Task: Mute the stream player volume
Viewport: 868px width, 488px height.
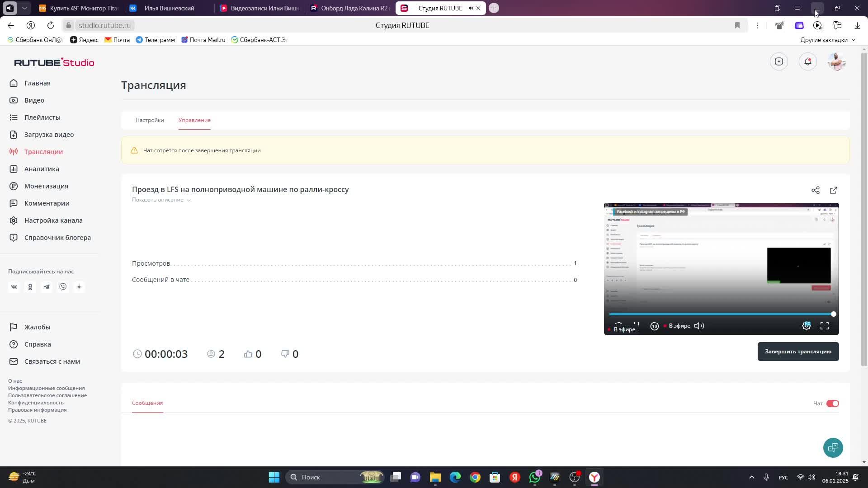Action: 699,326
